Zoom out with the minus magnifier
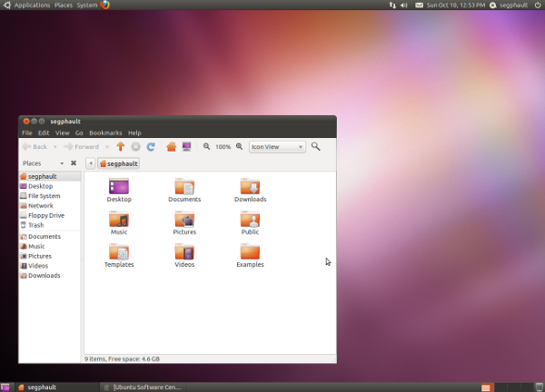Image resolution: width=545 pixels, height=392 pixels. (x=206, y=146)
